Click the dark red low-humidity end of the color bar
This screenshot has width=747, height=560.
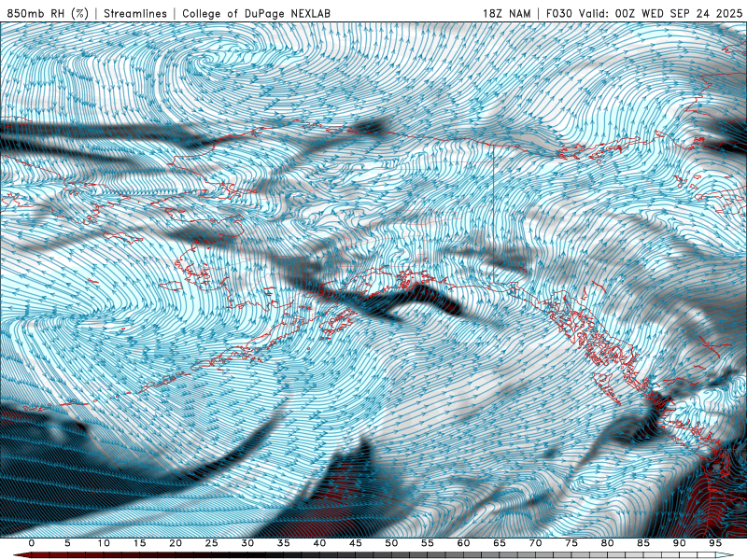[21, 555]
